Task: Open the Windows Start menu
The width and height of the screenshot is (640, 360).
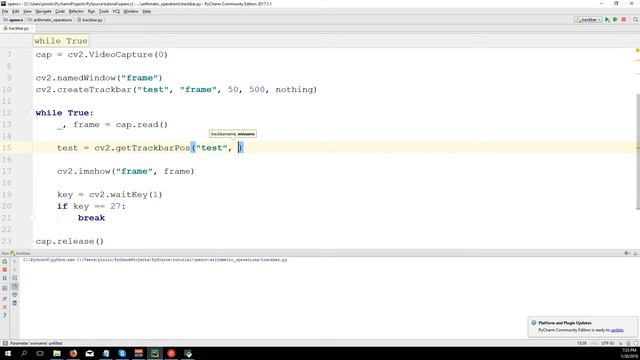Action: point(8,353)
